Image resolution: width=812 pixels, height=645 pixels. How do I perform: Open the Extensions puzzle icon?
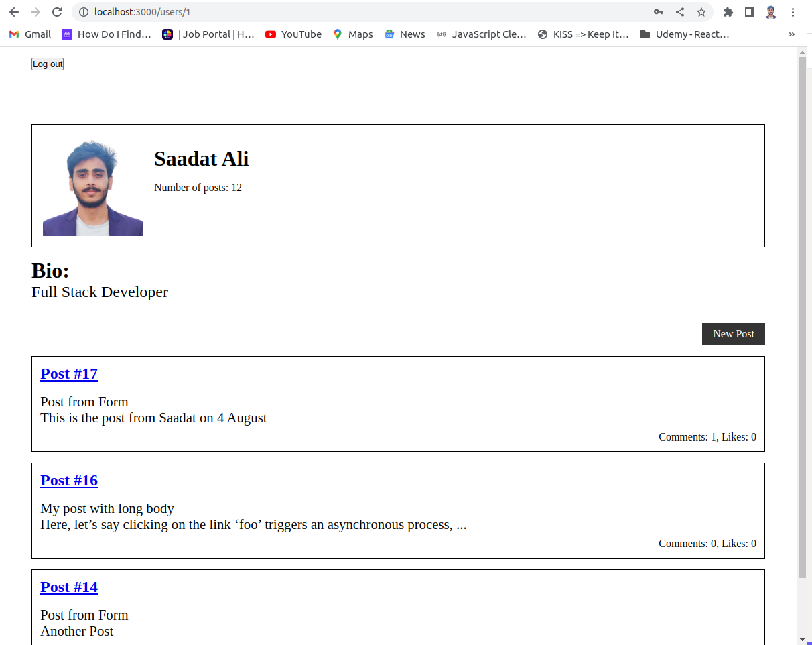(728, 12)
